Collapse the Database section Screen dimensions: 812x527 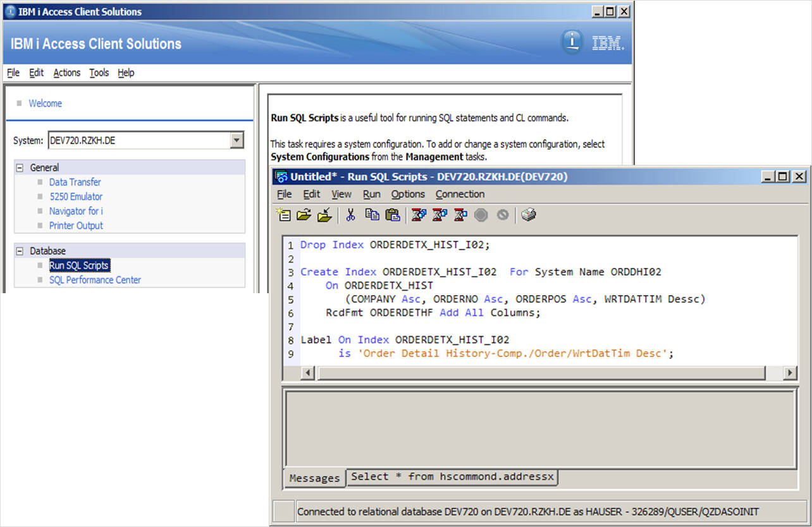coord(22,250)
